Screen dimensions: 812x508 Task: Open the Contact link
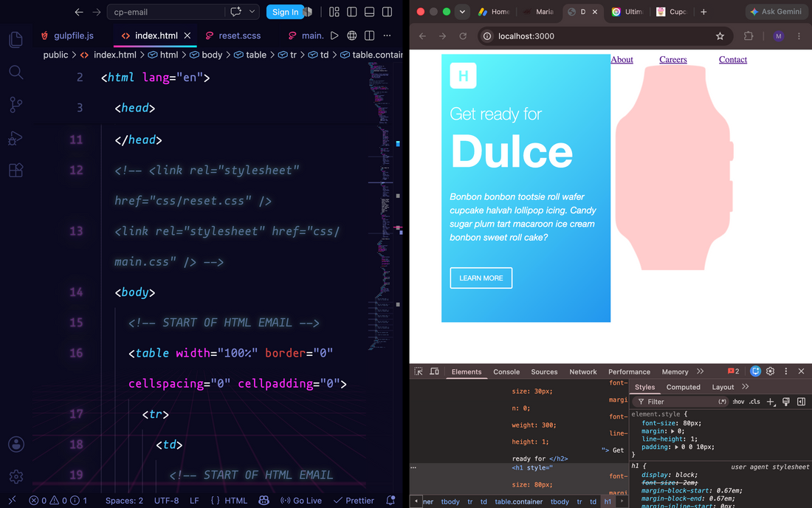pos(733,60)
